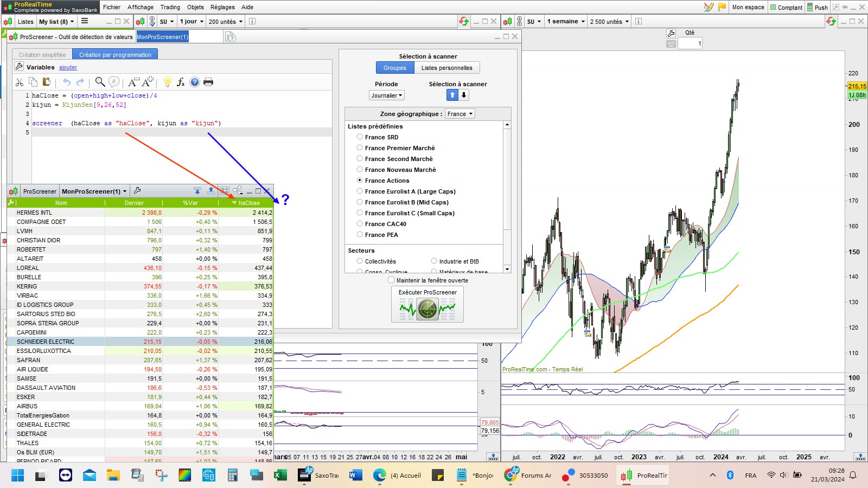The width and height of the screenshot is (868, 488).
Task: Select France Eurolist A (Large Caps) option
Action: (x=360, y=191)
